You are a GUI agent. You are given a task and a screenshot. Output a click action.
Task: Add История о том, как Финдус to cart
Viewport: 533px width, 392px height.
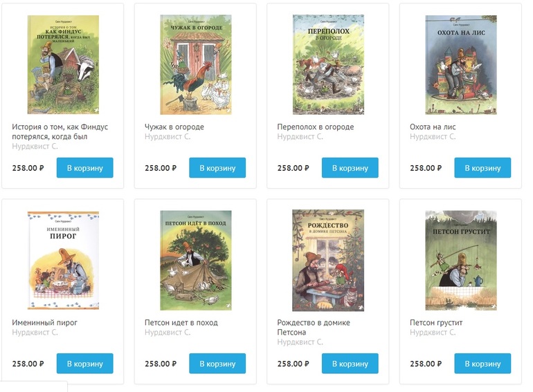[85, 168]
